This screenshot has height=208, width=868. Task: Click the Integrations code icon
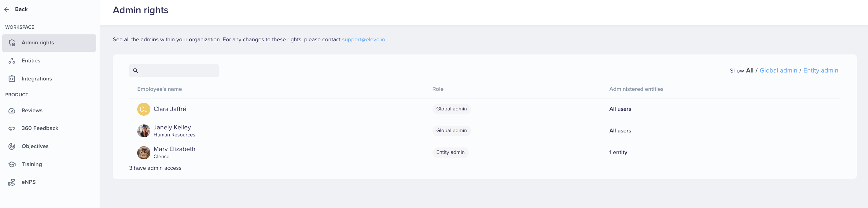[x=12, y=79]
